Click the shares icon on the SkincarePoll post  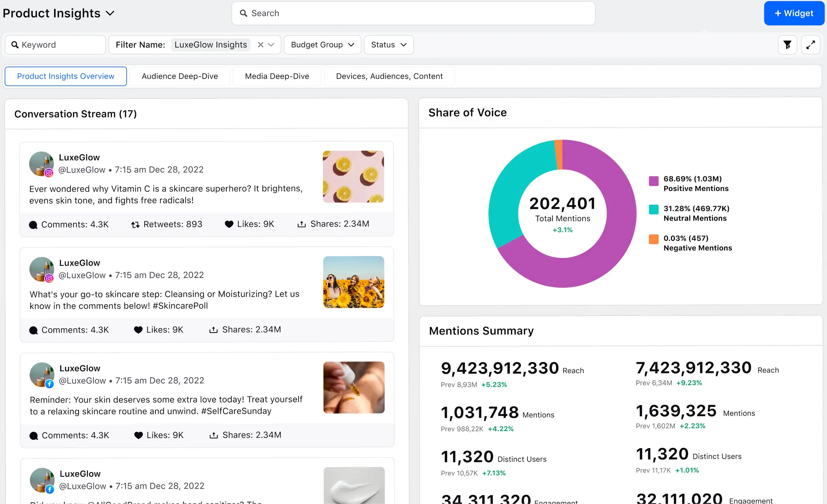213,330
